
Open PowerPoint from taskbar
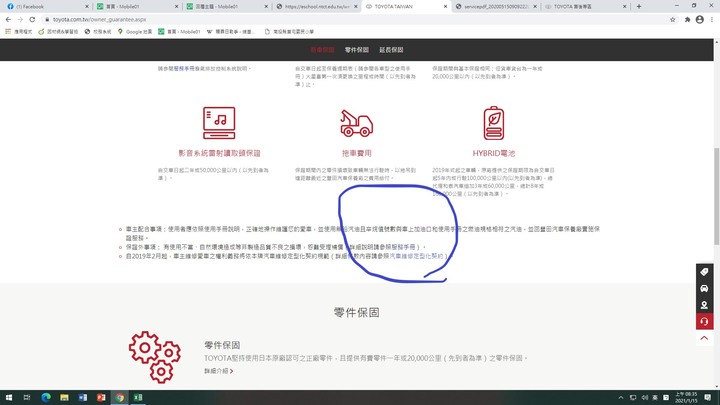[x=101, y=398]
